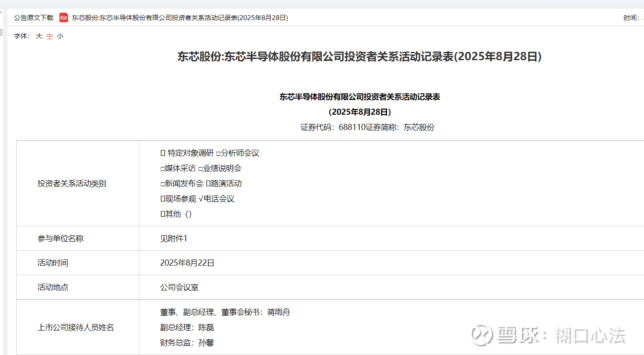This screenshot has width=644, height=355.
Task: Click the checked 电话会议 option
Action: coord(217,199)
